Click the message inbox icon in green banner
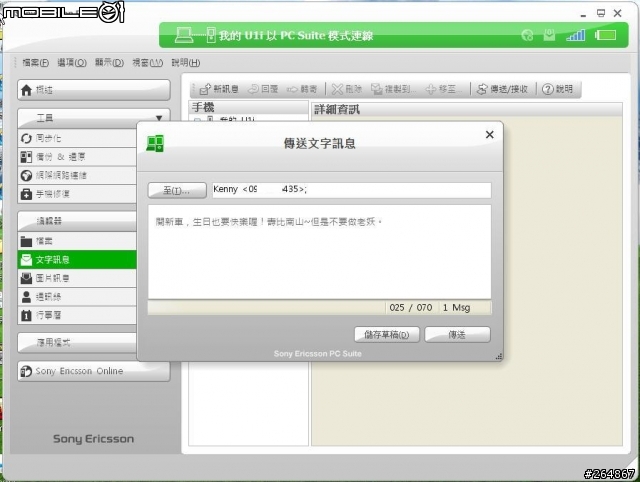This screenshot has width=640, height=482. tap(549, 35)
